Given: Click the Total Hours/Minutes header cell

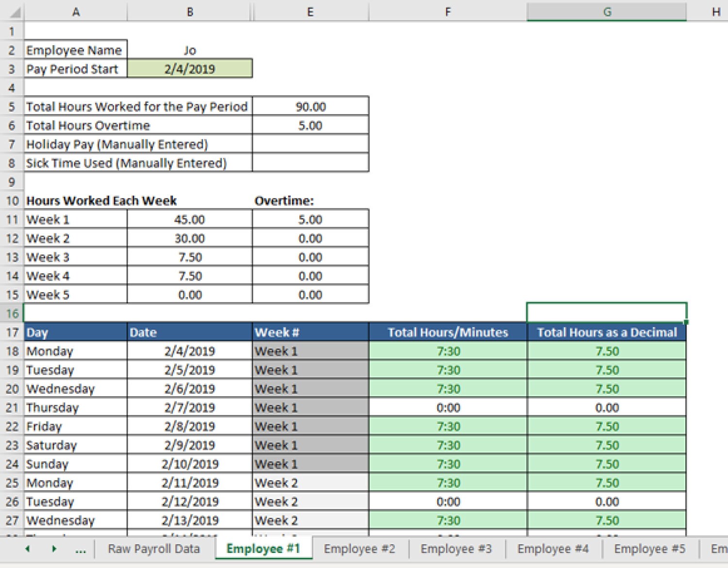Looking at the screenshot, I should click(447, 332).
